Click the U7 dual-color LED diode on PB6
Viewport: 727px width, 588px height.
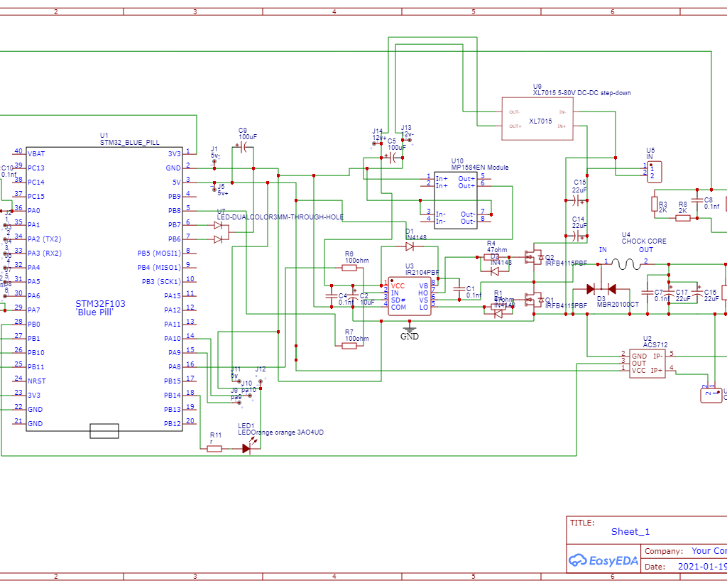218,239
